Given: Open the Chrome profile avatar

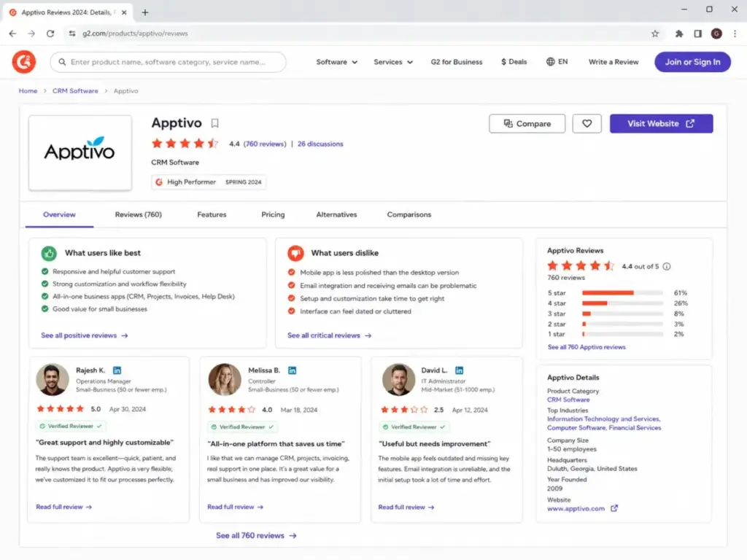Looking at the screenshot, I should 716,34.
